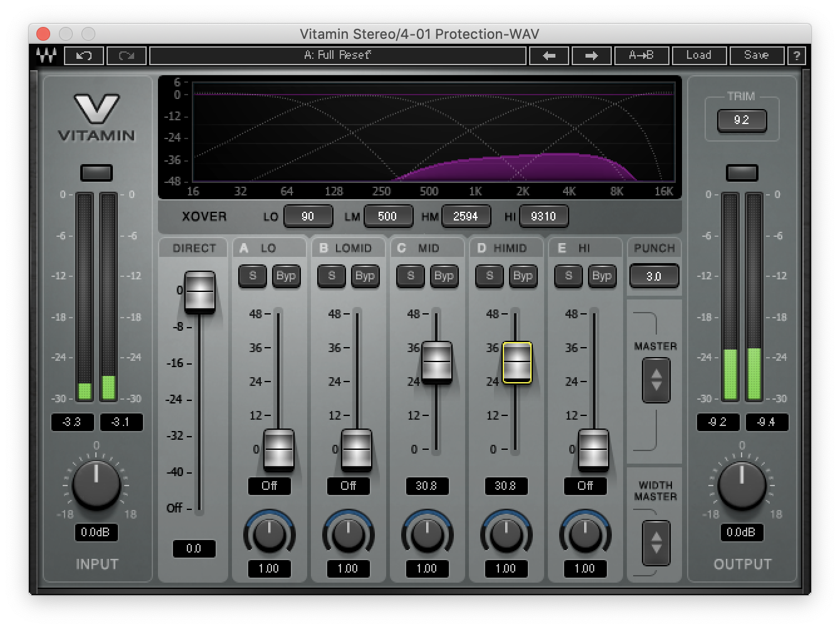Click the output peak readout -9.4
This screenshot has height=629, width=840.
pos(767,422)
